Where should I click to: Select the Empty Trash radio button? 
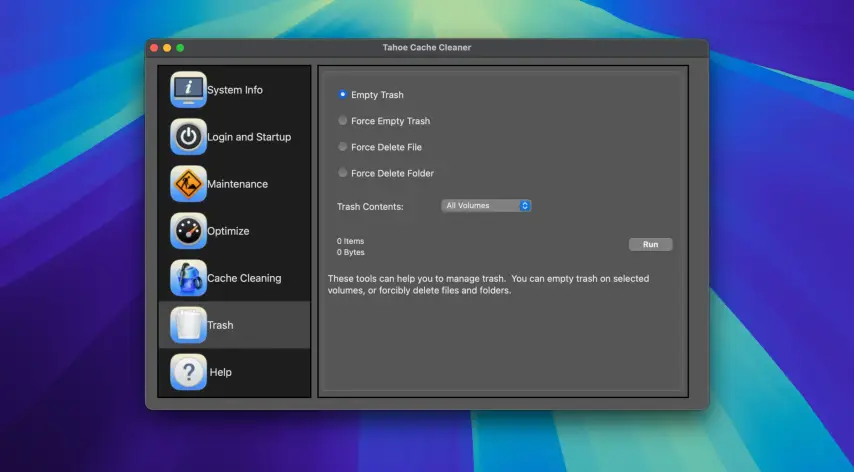[343, 95]
